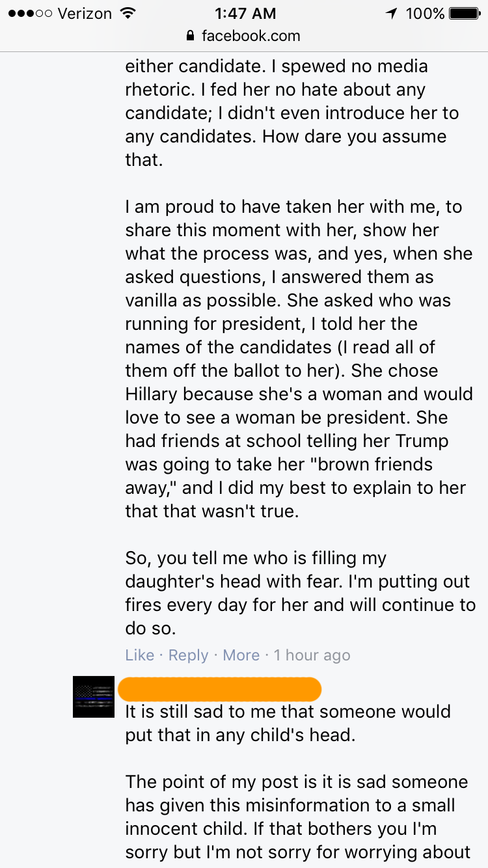Viewport: 488px width, 868px height.
Task: Tap the 1:47 AM clock
Action: (245, 13)
